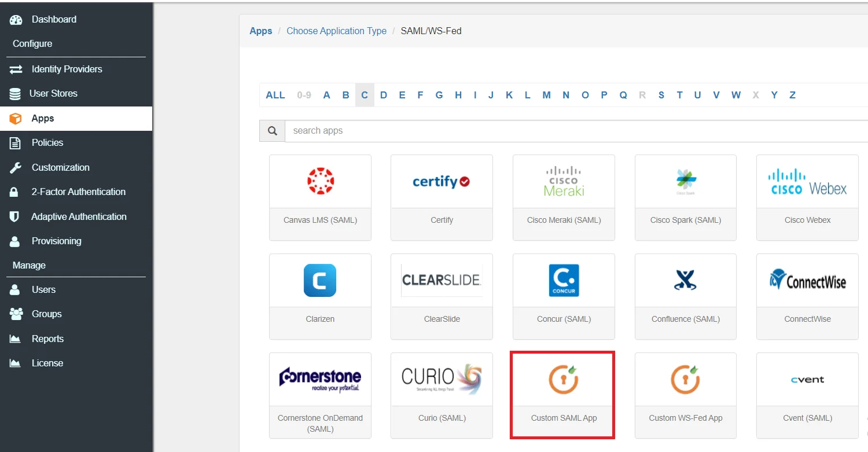Click the Certify logo
Screen dimensions: 868x452
pos(442,182)
